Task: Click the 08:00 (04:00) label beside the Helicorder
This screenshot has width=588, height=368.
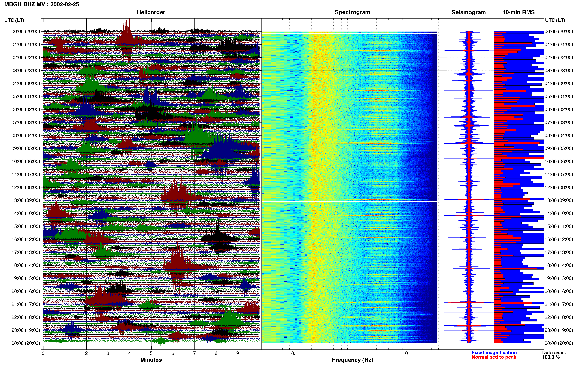Action: pyautogui.click(x=26, y=135)
